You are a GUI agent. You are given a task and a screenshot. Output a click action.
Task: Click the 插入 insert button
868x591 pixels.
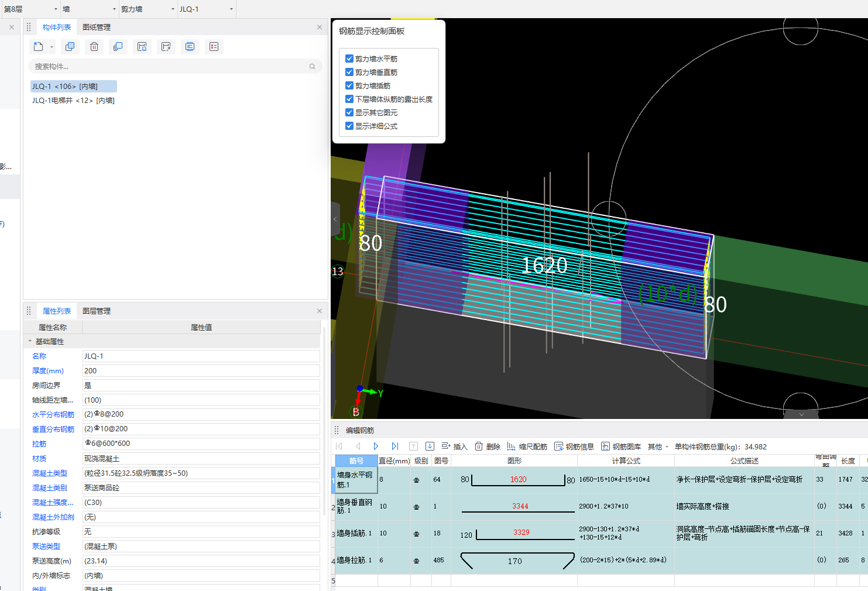point(454,446)
